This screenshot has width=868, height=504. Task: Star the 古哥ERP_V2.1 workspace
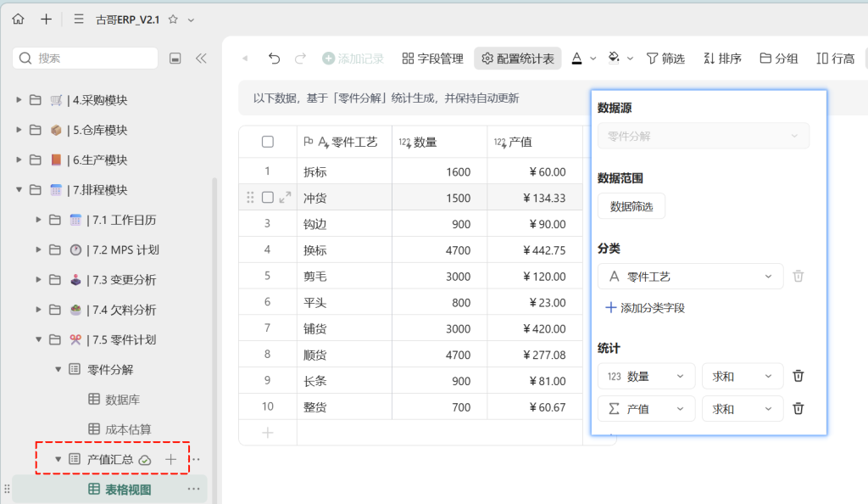click(173, 20)
